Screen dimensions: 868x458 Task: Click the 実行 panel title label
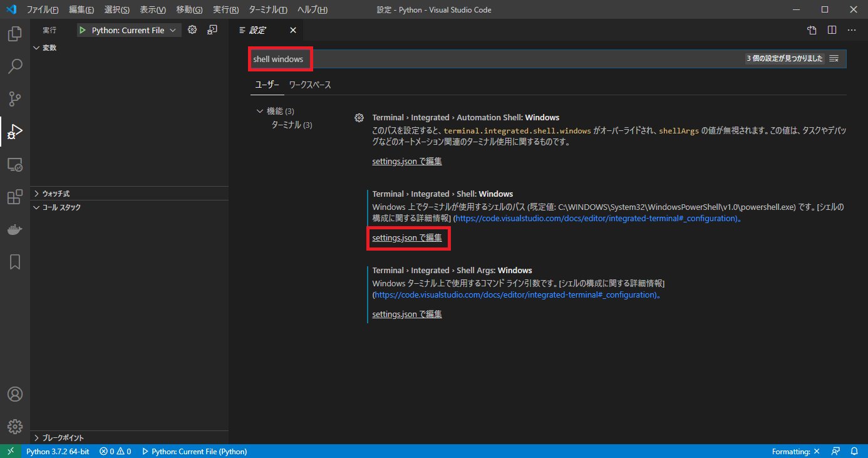(49, 30)
